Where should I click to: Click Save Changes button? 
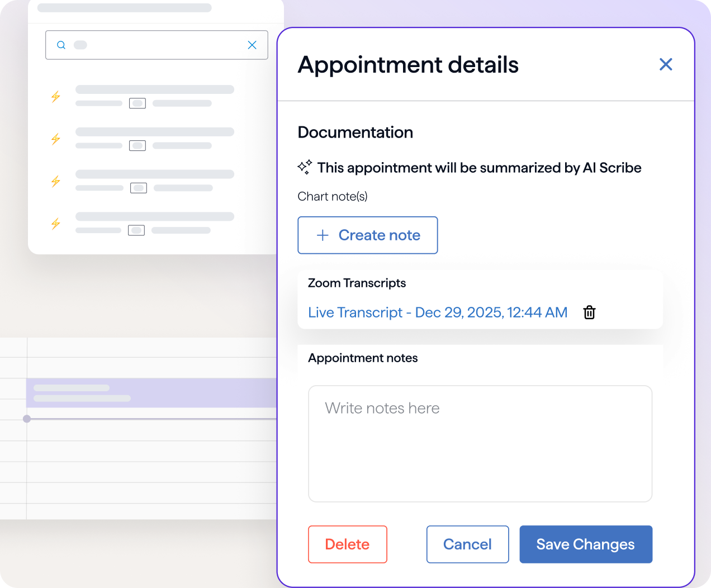point(586,544)
